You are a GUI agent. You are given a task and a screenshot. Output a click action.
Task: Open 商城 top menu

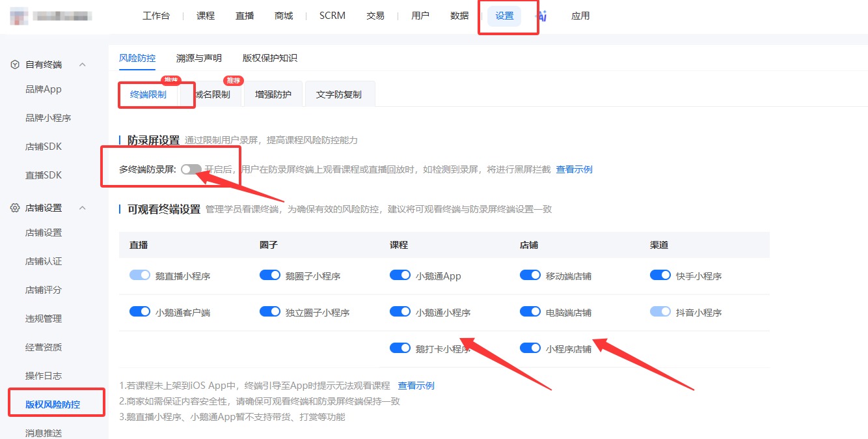284,16
